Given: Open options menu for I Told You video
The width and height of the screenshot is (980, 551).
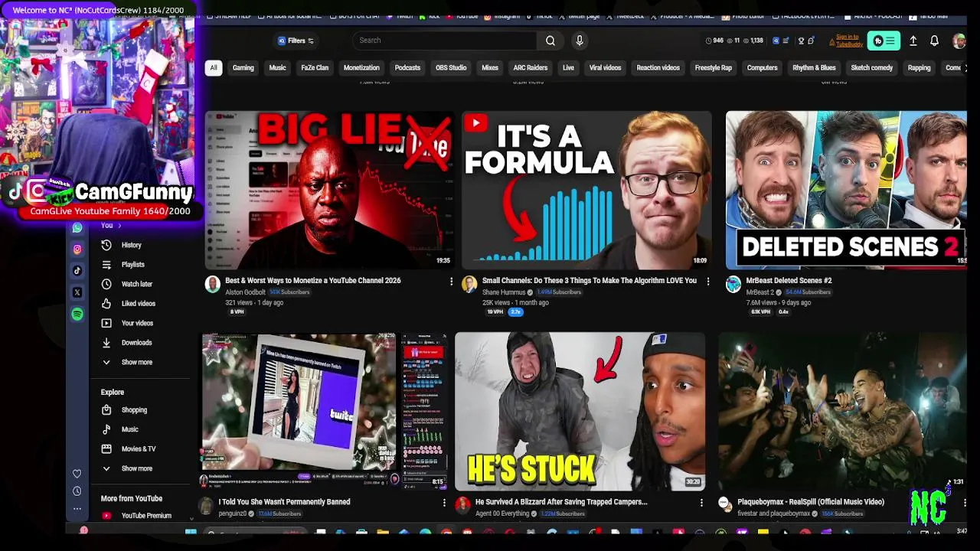Looking at the screenshot, I should [x=444, y=503].
